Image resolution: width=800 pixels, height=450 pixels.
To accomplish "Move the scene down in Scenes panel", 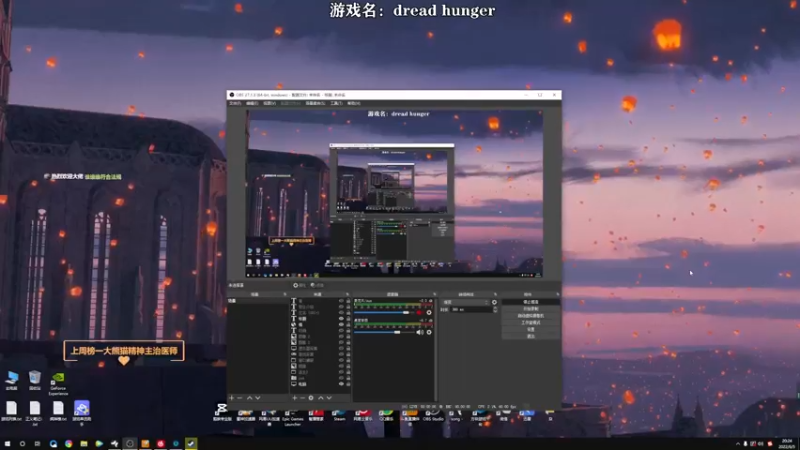I will pos(258,398).
